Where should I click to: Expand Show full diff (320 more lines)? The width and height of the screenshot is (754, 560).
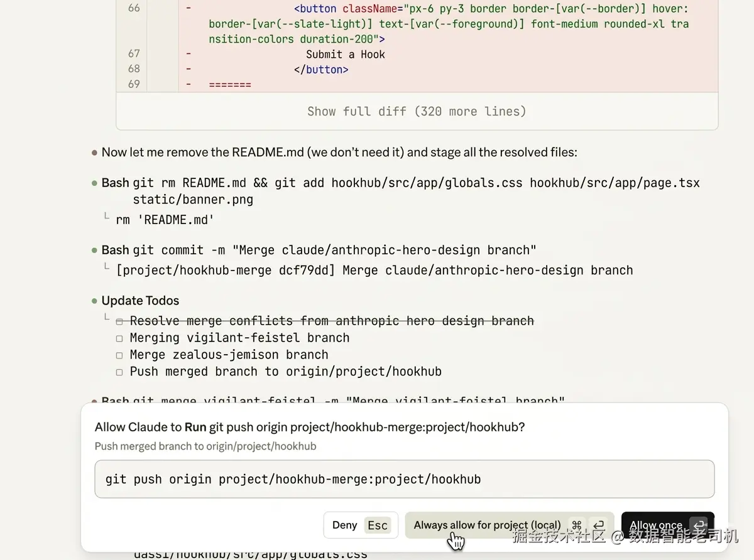[x=417, y=111]
